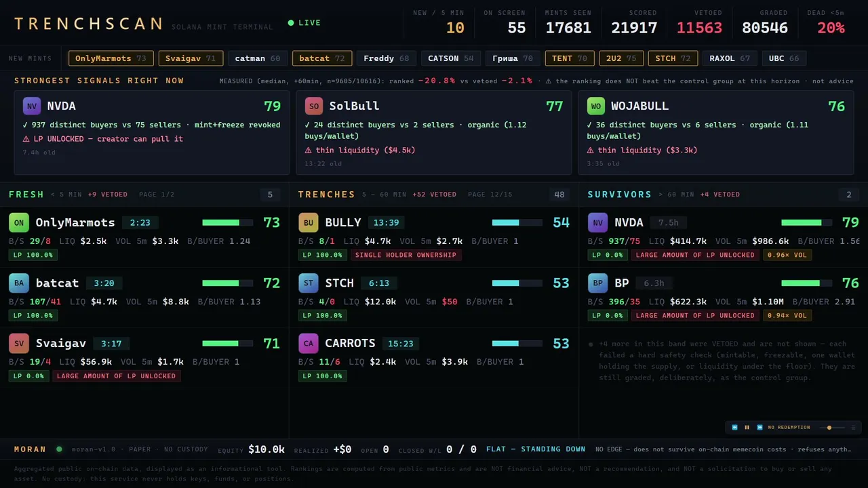Click LARGE AMOUNT OF LP UNLOCKED tag on Svaigav
The width and height of the screenshot is (868, 488).
(x=116, y=376)
